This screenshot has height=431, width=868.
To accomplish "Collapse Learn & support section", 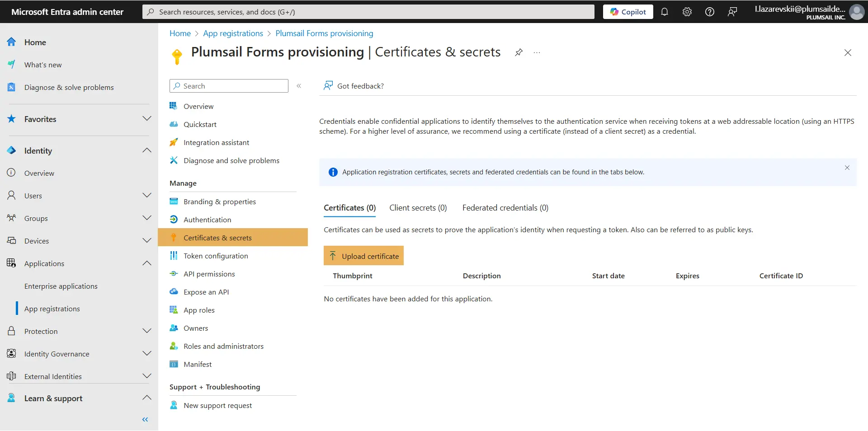I will (147, 398).
